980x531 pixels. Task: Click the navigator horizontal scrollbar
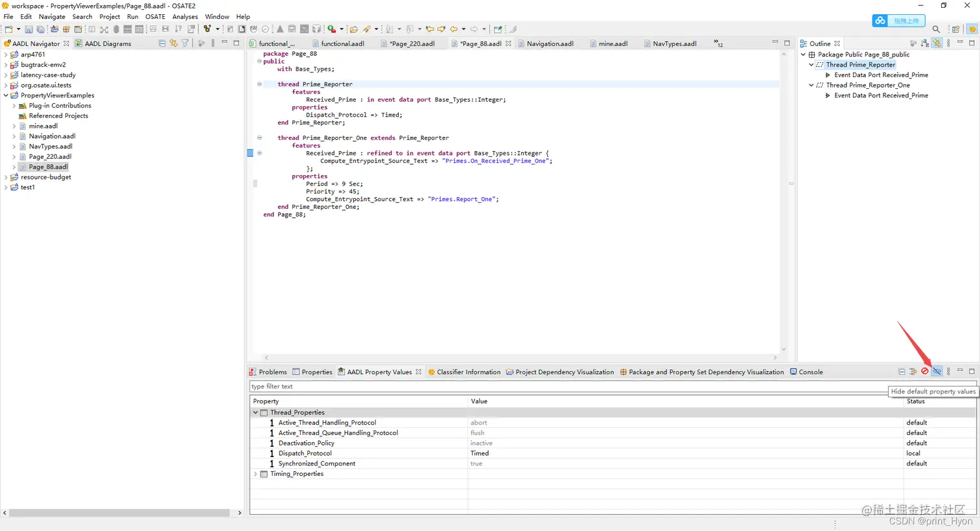point(120,513)
